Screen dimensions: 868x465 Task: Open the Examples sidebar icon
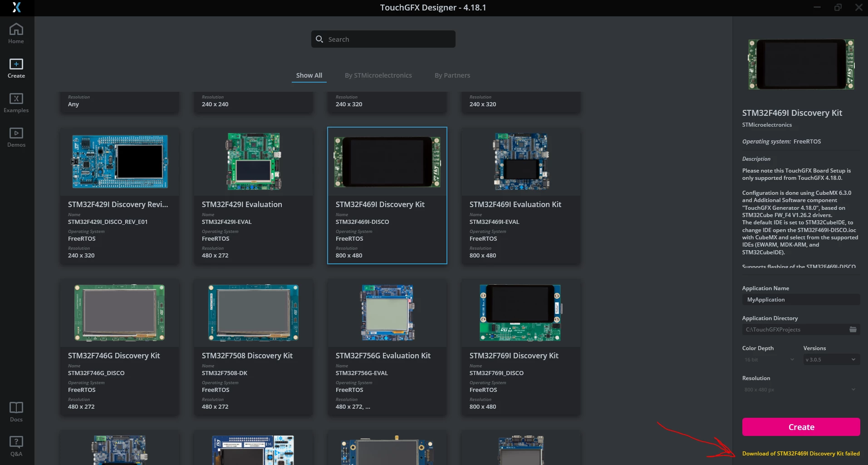(x=16, y=103)
